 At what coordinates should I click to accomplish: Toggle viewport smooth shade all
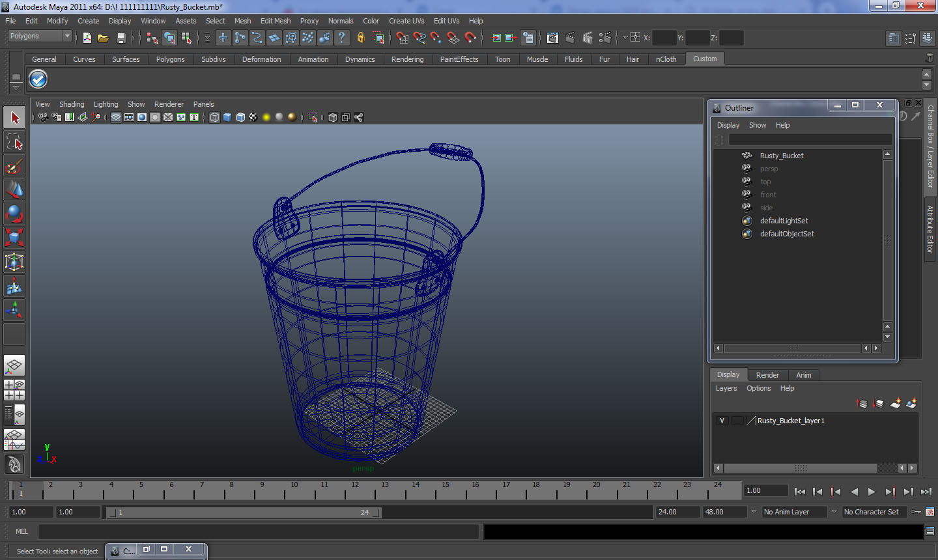[227, 117]
